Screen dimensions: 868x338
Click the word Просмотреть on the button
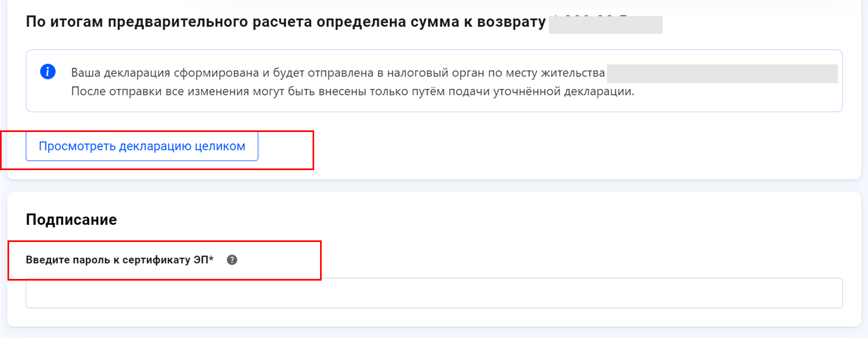tap(77, 146)
